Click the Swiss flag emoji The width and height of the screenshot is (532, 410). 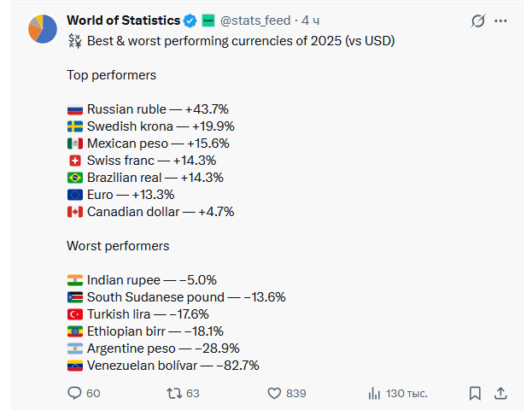(75, 161)
